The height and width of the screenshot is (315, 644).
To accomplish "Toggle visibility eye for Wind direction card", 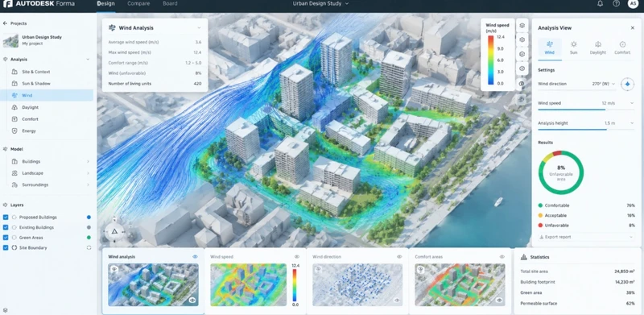I will click(398, 257).
